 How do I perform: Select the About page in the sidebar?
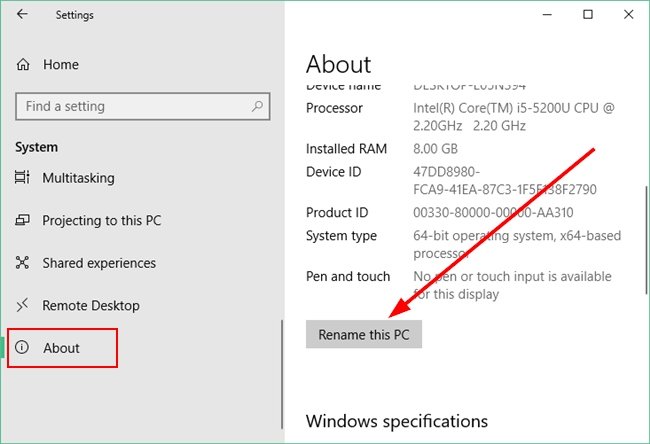coord(63,348)
